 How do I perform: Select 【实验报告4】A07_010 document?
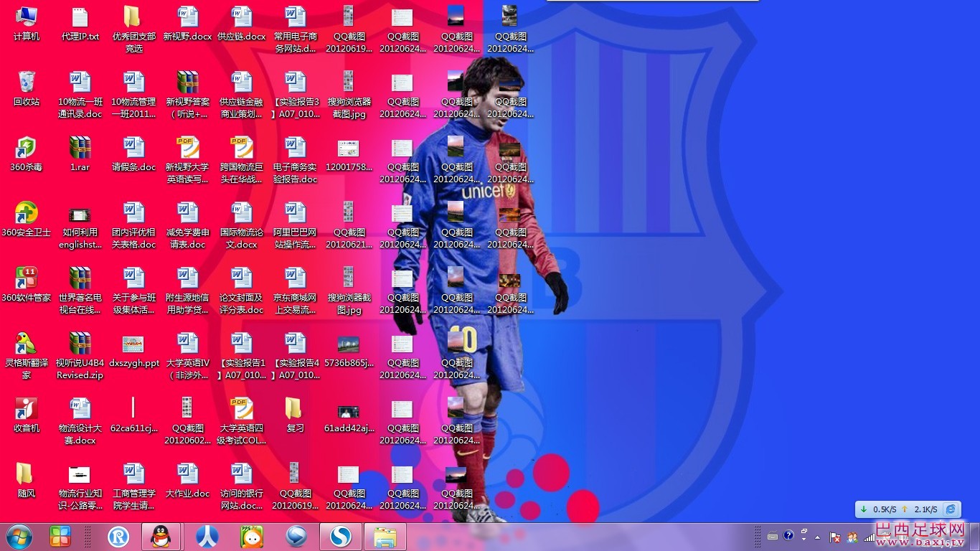[x=295, y=356]
